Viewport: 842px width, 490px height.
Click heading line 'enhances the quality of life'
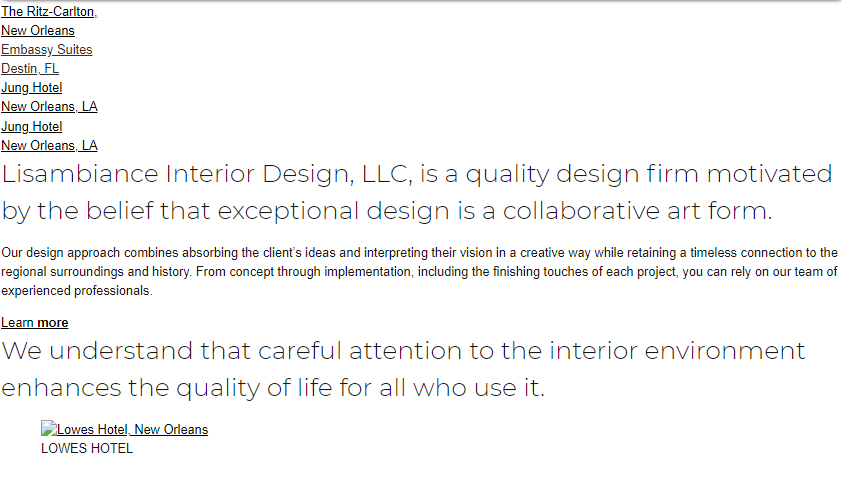(273, 388)
